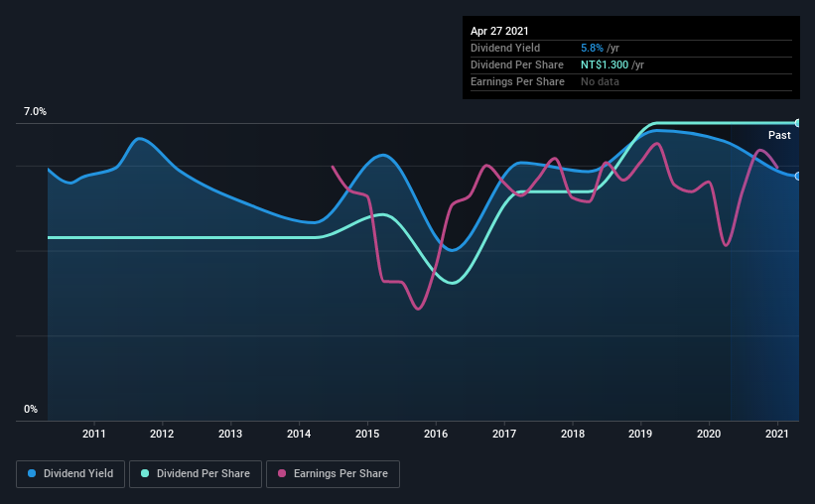Click the 0% y-axis label
The image size is (815, 504).
pos(31,409)
